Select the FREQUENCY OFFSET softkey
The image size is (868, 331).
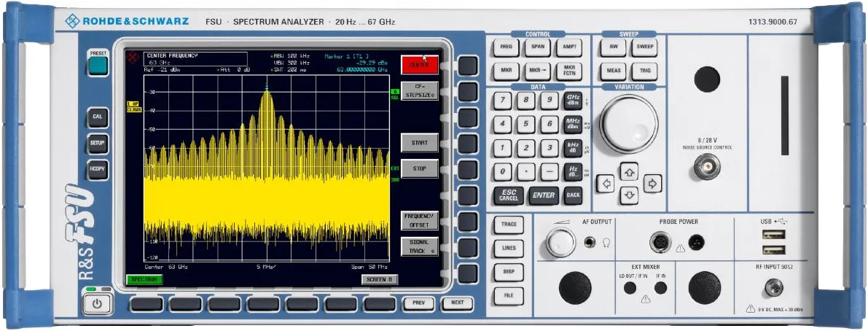(420, 221)
